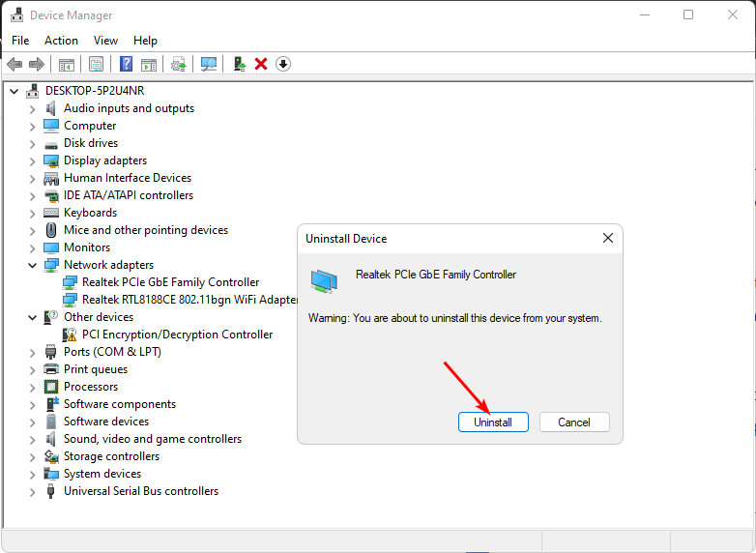Click Cancel in Uninstall Device dialog
The width and height of the screenshot is (756, 553).
coord(574,422)
